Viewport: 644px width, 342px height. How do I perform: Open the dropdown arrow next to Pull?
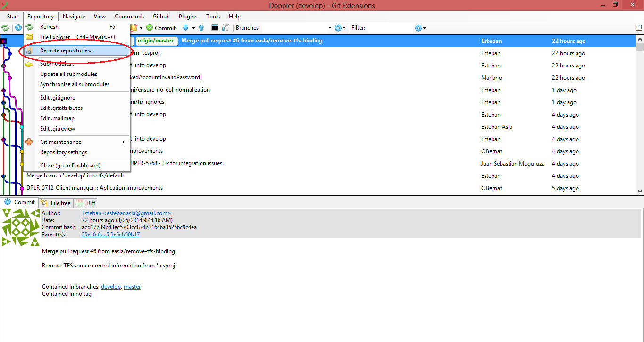tap(193, 28)
